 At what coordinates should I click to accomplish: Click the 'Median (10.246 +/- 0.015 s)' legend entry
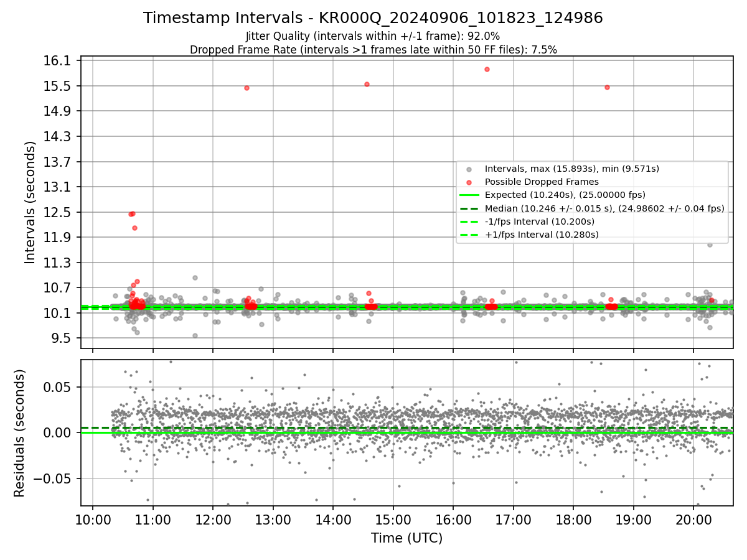[604, 208]
